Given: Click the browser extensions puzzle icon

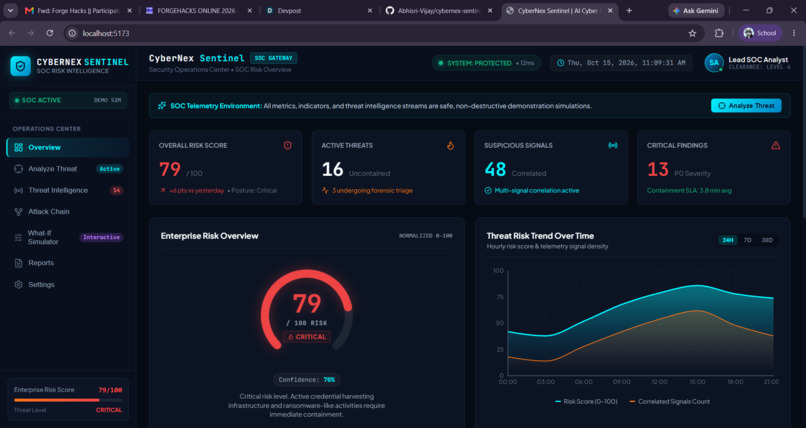Looking at the screenshot, I should tap(719, 33).
